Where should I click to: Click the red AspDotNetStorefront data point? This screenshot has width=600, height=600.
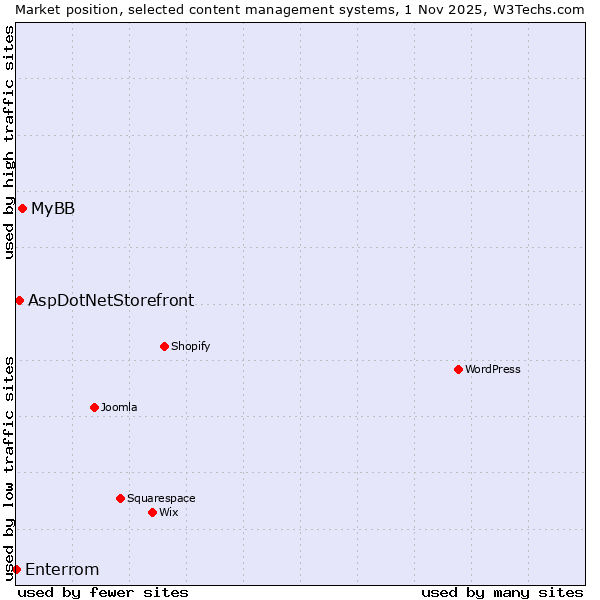click(x=19, y=300)
